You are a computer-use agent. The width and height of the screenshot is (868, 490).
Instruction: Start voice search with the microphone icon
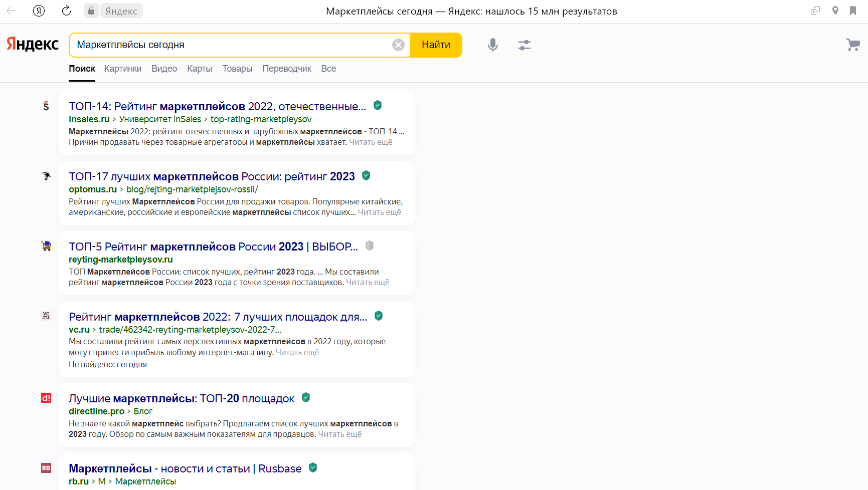click(x=493, y=45)
